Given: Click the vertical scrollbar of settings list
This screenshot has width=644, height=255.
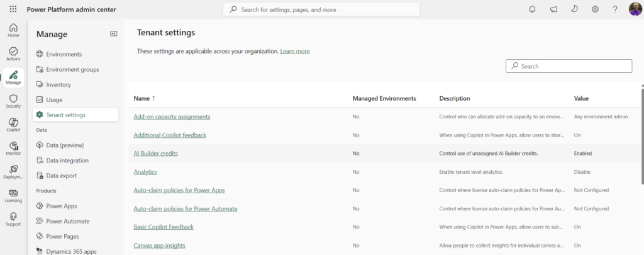Looking at the screenshot, I should coord(642,136).
